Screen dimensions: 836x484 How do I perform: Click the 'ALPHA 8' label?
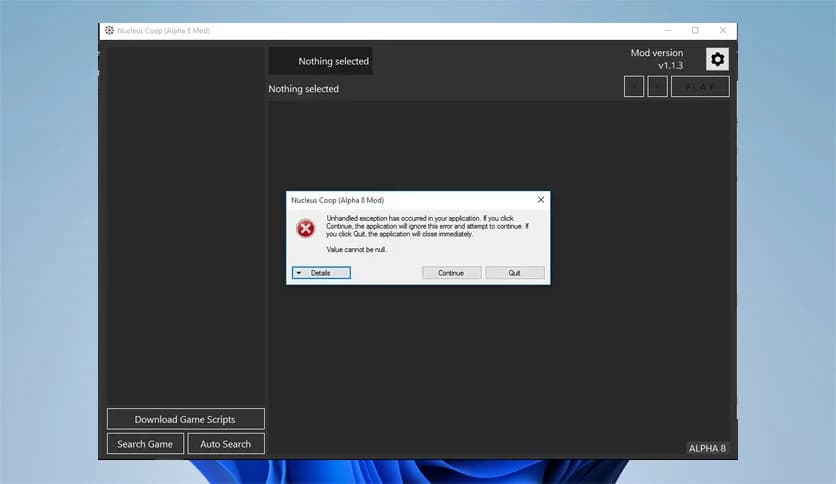(x=707, y=448)
